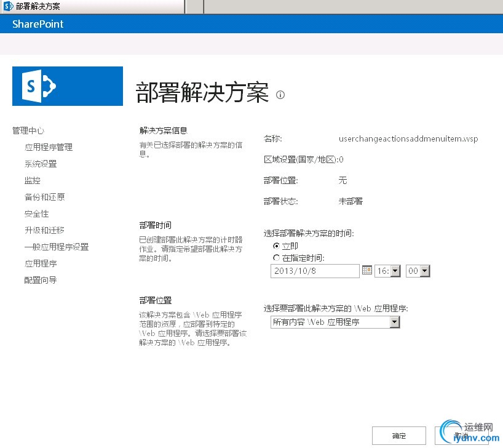Go to 应用程序管理 in the sidebar
This screenshot has height=448, width=503.
[x=49, y=148]
